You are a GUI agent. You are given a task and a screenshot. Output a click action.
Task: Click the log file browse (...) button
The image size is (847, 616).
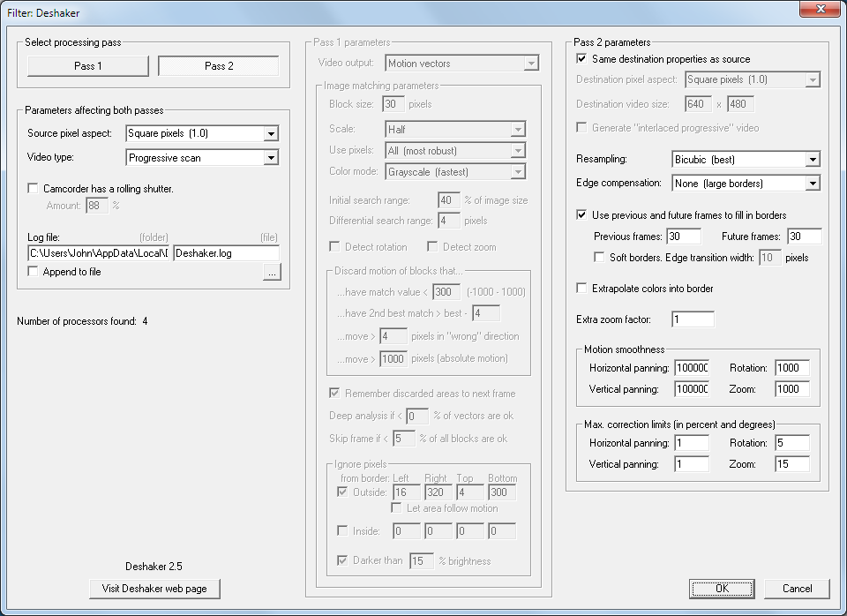272,273
